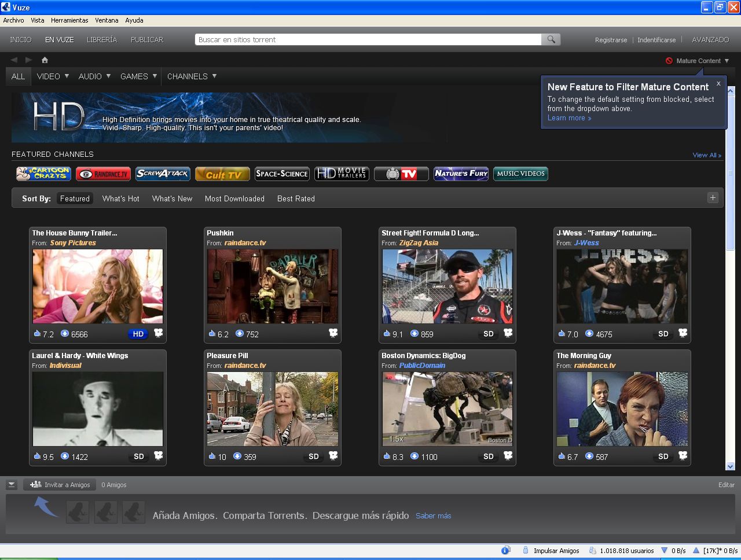Open the Mature Content dropdown
The image size is (741, 560).
tap(698, 61)
